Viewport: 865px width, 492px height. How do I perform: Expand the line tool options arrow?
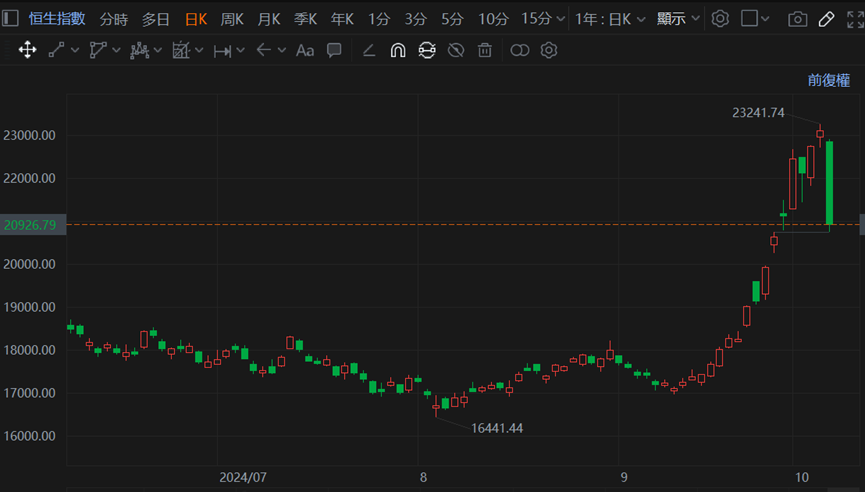click(75, 50)
